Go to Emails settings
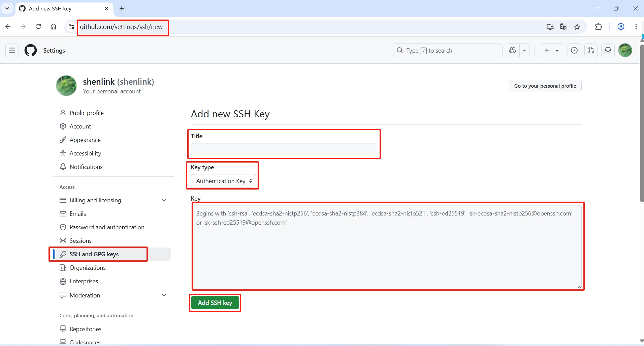644x346 pixels. (x=78, y=214)
